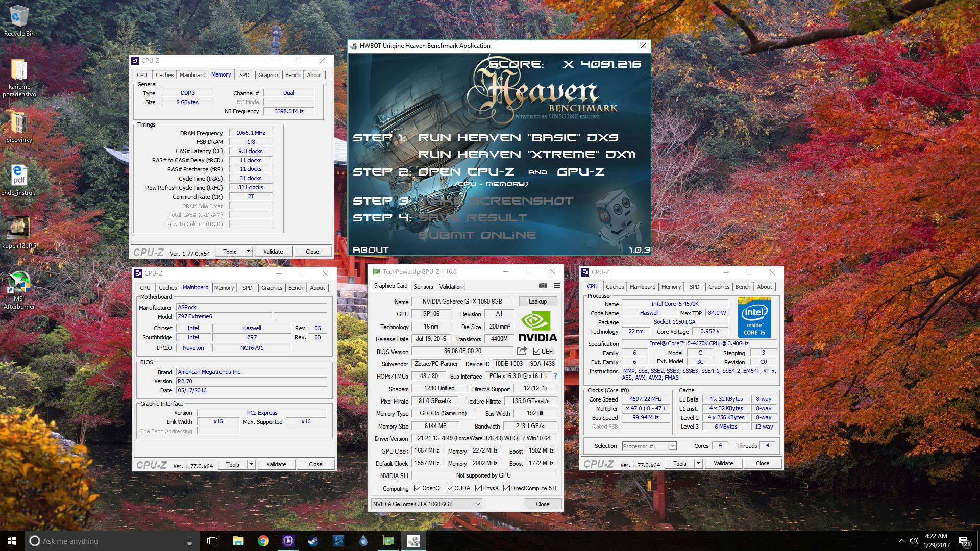Click the NB Frequency value 3398.0 MHz

tap(289, 111)
